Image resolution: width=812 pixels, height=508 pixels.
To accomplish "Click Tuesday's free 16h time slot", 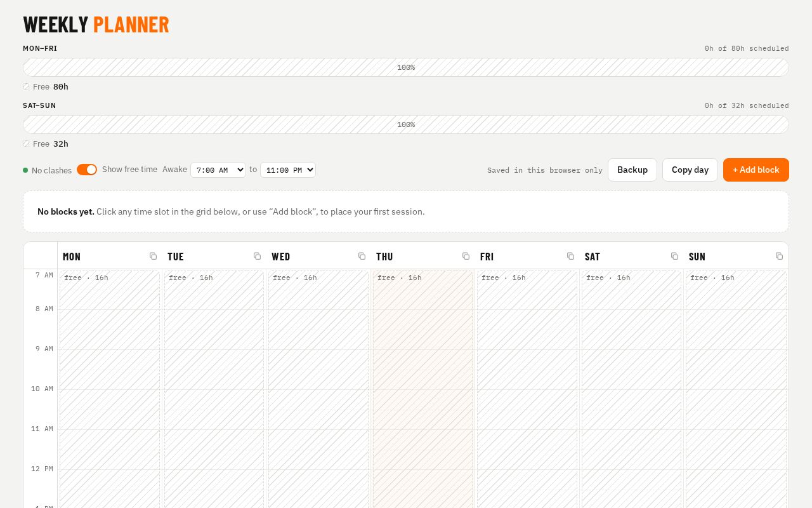I will coord(214,389).
